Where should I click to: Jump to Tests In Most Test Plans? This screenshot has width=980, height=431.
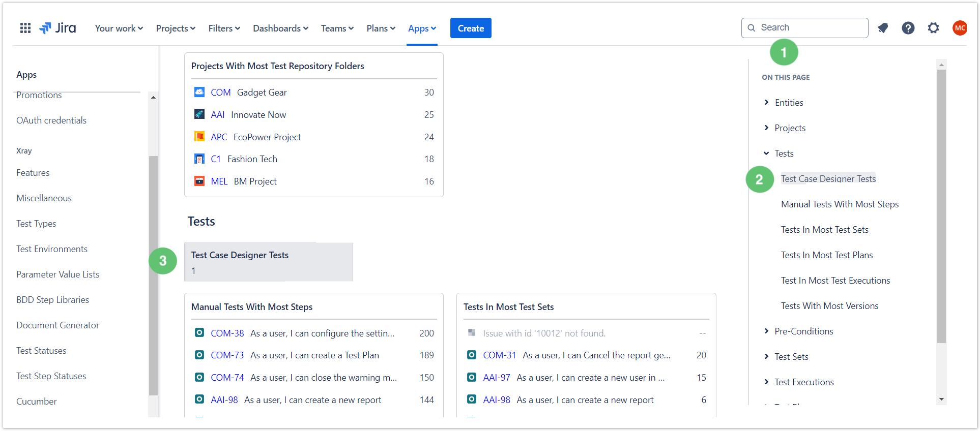click(x=827, y=255)
